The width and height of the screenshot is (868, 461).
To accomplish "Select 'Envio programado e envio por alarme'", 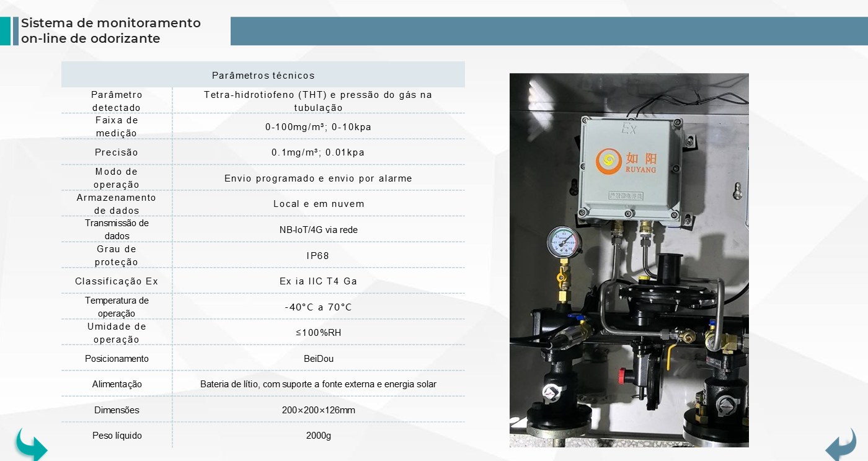I will pos(318,178).
